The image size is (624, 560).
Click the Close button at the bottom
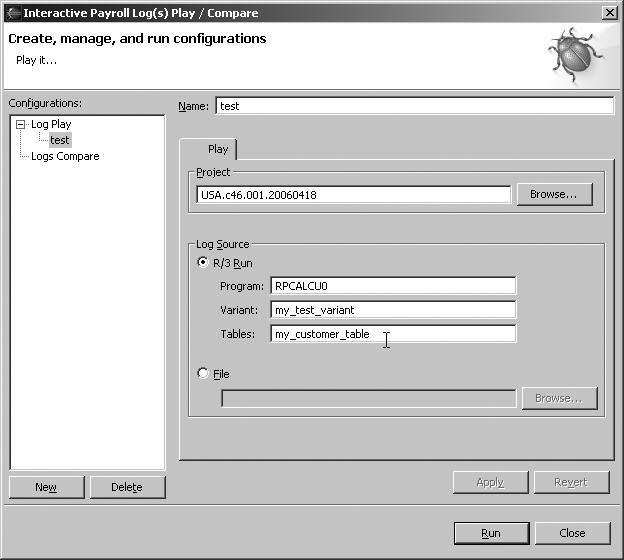click(572, 533)
